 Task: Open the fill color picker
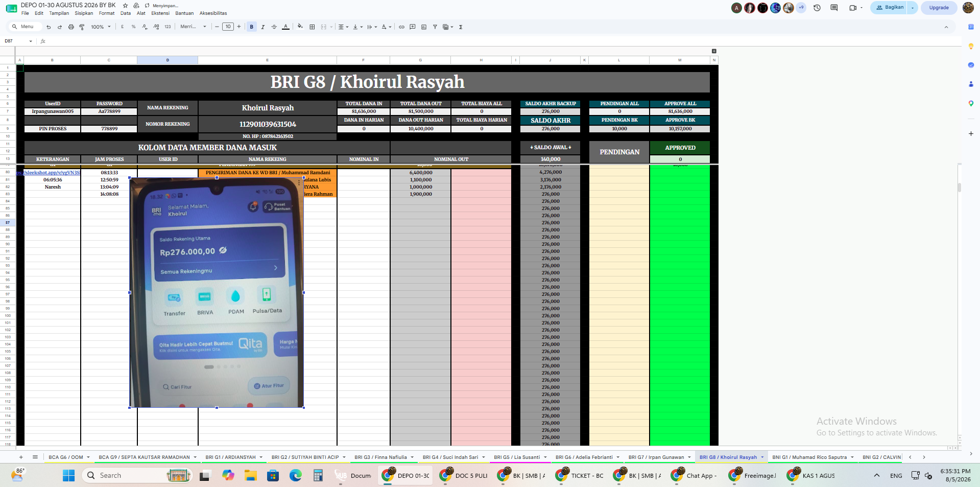[300, 27]
